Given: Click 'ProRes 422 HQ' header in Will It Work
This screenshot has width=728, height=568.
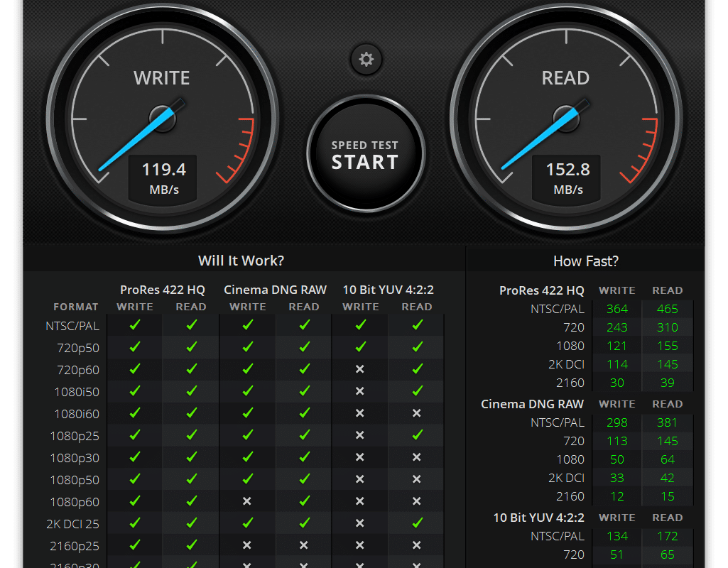Looking at the screenshot, I should point(163,290).
